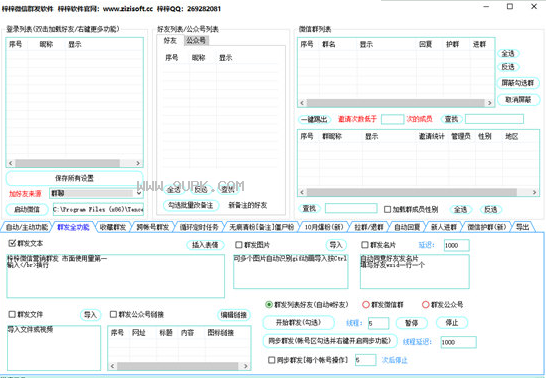The height and width of the screenshot is (378, 546).
Task: Open the 加好友来源 dropdown showing 群聊
Action: point(96,193)
